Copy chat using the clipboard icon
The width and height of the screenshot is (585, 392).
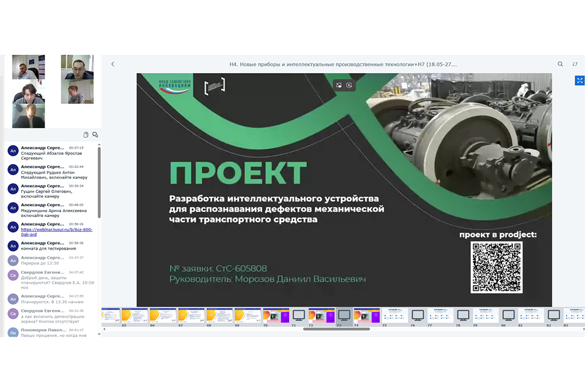click(86, 135)
